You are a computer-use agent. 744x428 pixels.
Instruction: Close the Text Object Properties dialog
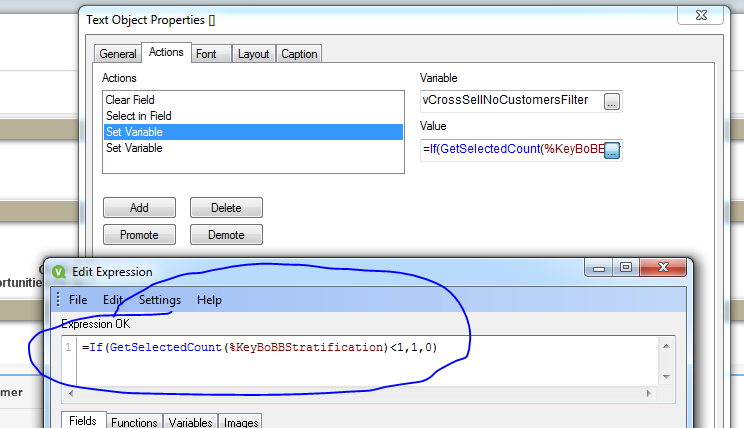tap(701, 15)
